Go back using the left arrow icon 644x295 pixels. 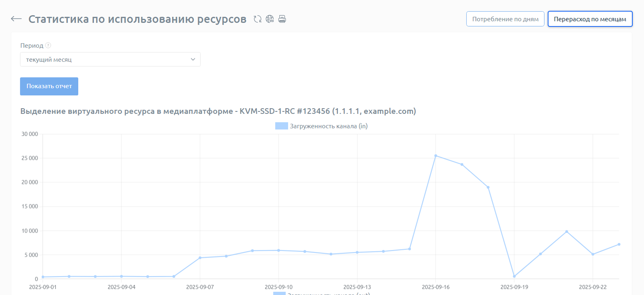coord(16,19)
